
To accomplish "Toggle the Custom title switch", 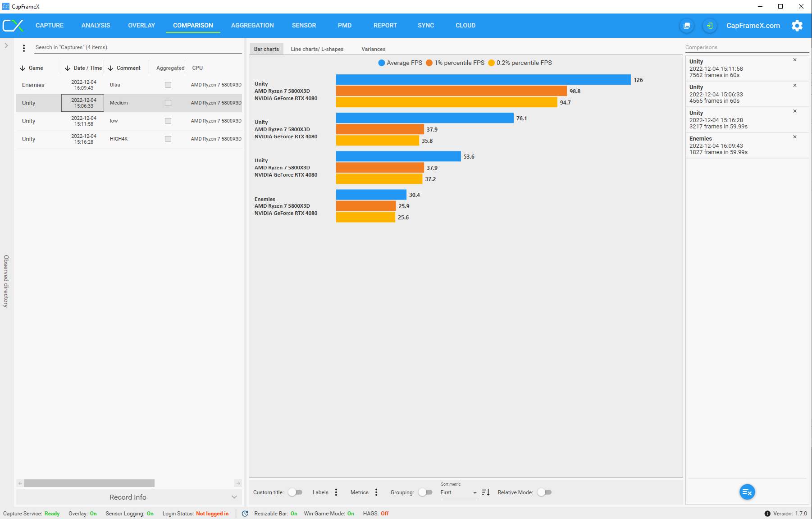I will pos(295,492).
